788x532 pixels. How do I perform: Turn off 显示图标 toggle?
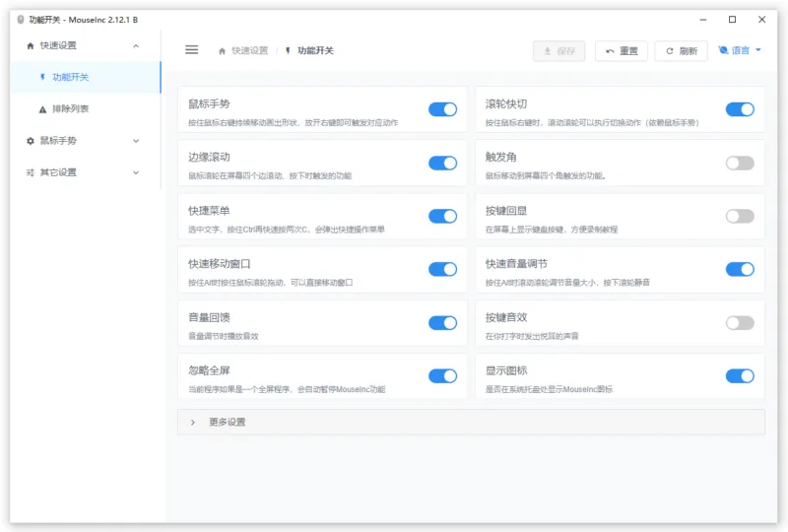pyautogui.click(x=740, y=376)
